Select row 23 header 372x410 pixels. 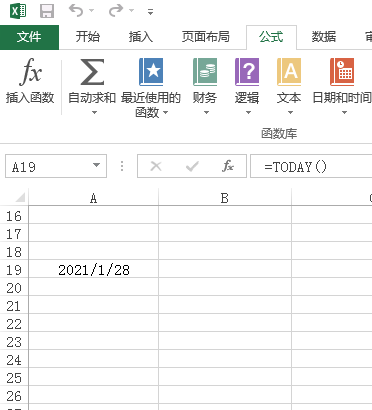[x=14, y=342]
